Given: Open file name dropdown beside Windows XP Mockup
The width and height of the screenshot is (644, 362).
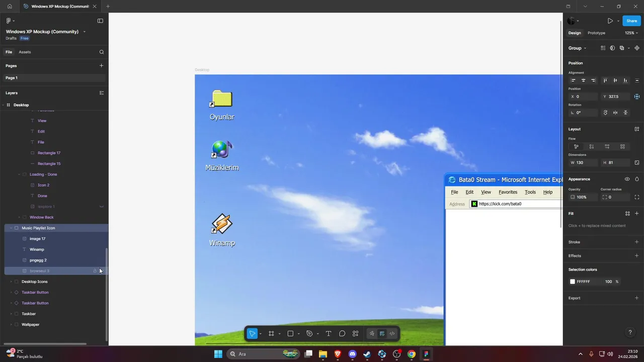Looking at the screenshot, I should [84, 32].
